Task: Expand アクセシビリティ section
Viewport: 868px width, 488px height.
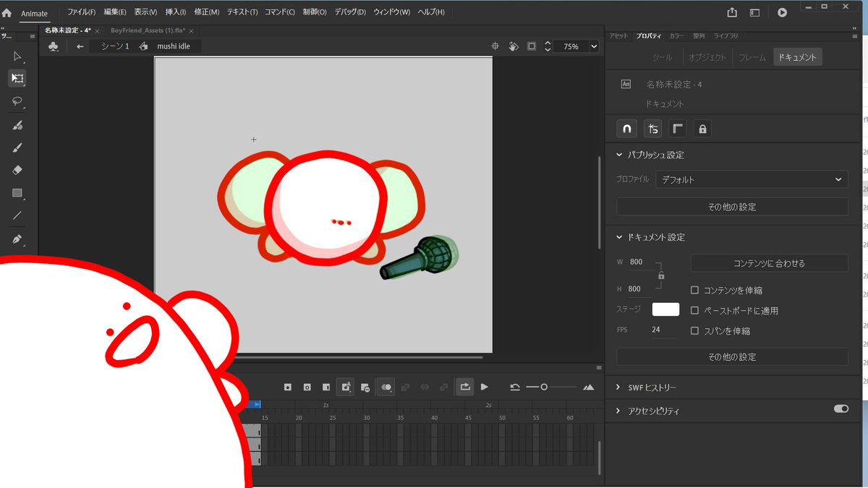Action: pyautogui.click(x=619, y=411)
